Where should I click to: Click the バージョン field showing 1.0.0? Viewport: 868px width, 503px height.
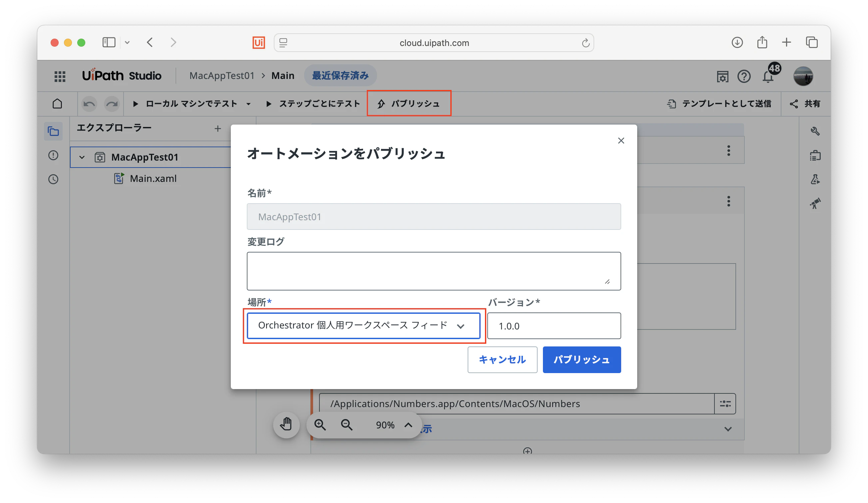554,326
